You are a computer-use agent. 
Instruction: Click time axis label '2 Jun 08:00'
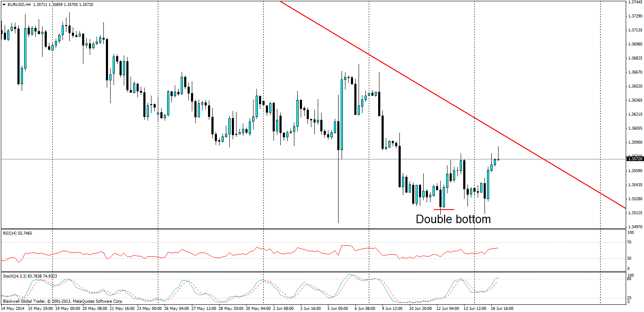[284, 309]
